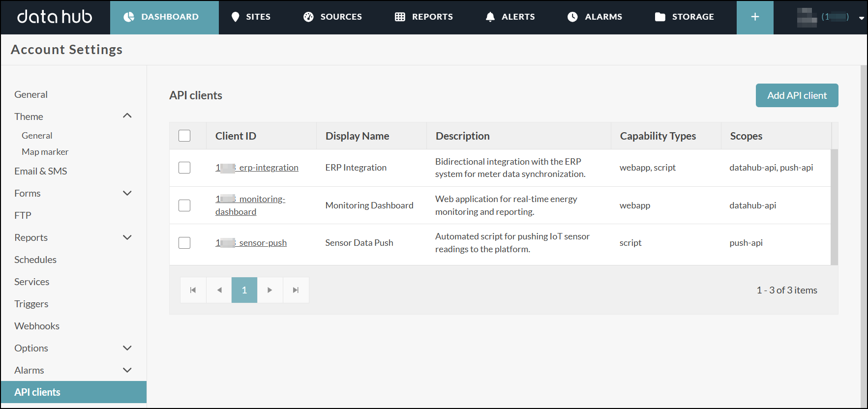Viewport: 868px width, 409px height.
Task: Open Email & SMS settings
Action: coord(41,171)
